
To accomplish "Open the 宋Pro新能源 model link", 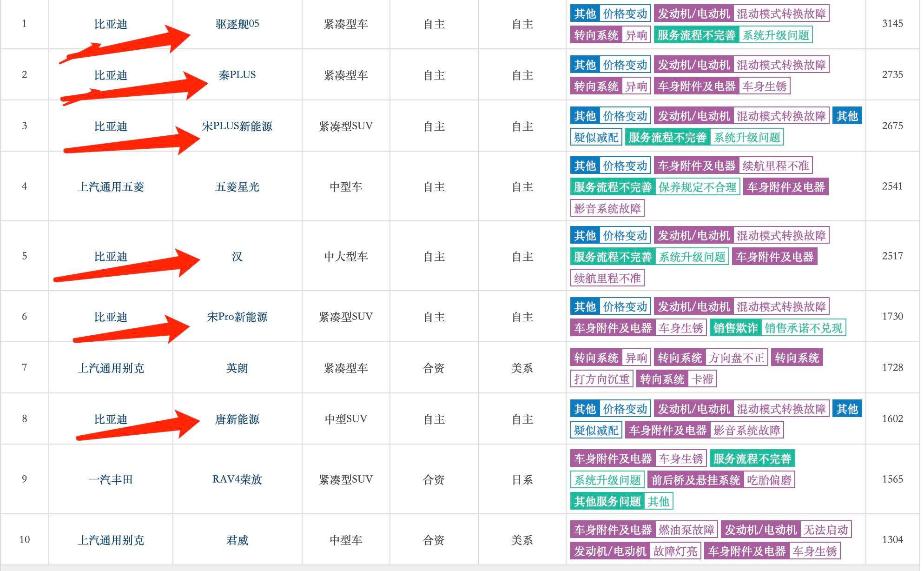I will click(x=237, y=317).
